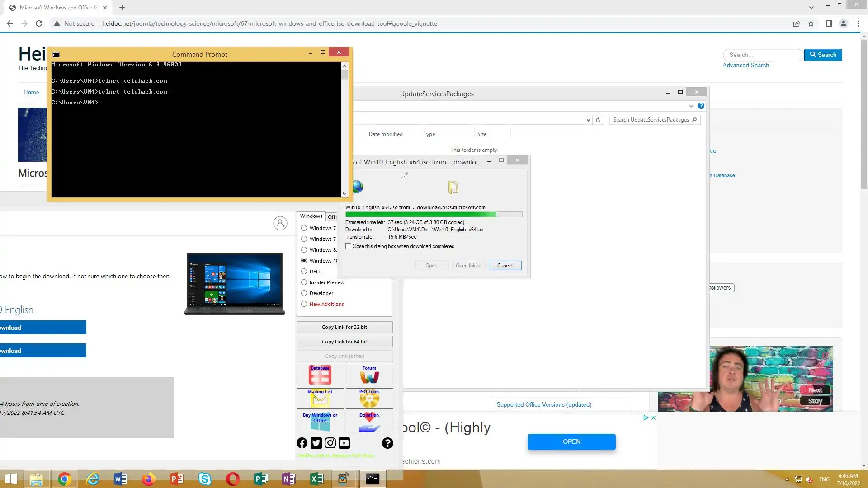Expand the Explorer ribbon chevron
The width and height of the screenshot is (868, 488).
pos(691,106)
